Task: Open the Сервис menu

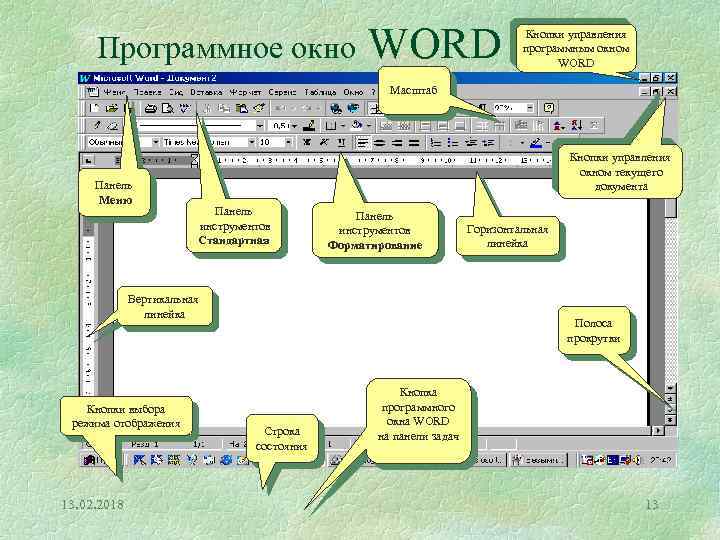Action: [282, 92]
